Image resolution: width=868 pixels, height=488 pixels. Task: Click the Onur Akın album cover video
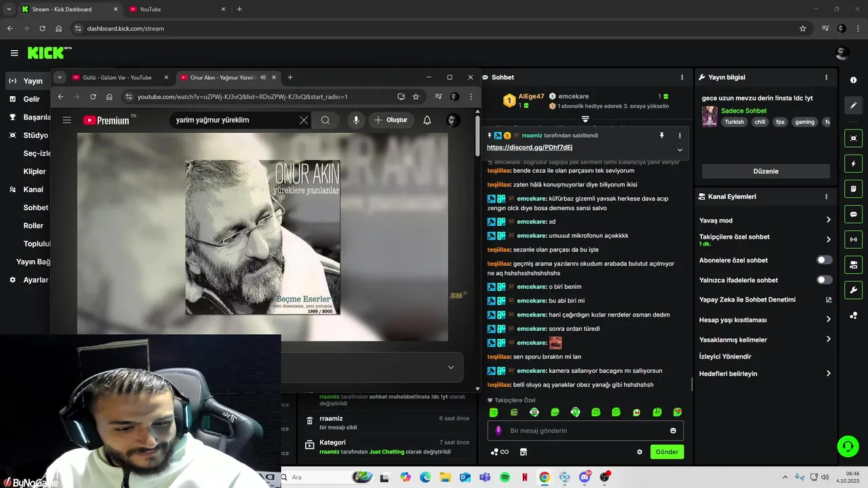tap(262, 237)
